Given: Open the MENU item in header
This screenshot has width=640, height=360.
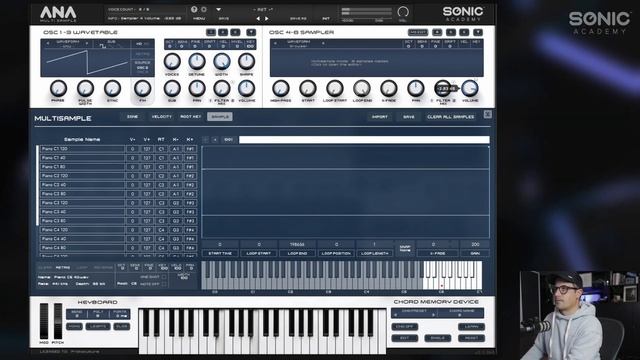Looking at the screenshot, I should 199,19.
